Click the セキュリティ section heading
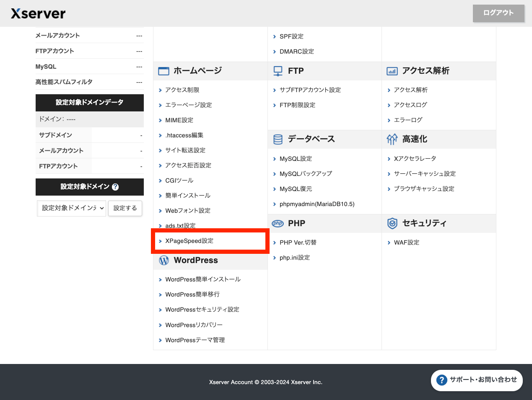The image size is (532, 400). pyautogui.click(x=424, y=223)
